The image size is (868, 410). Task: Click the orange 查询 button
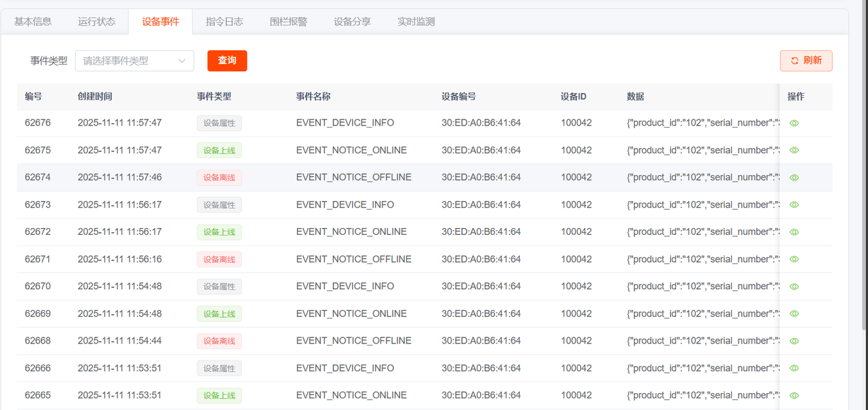(x=227, y=60)
